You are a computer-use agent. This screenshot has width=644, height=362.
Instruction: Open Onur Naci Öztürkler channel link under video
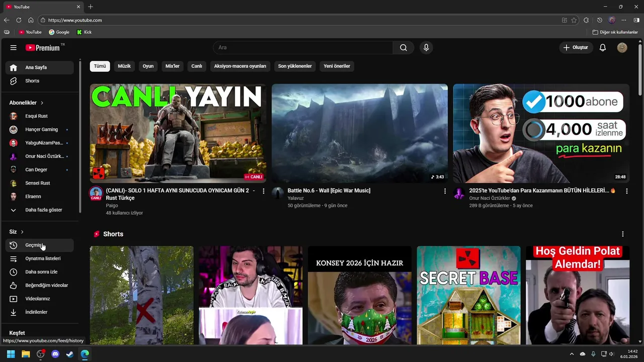(490, 199)
